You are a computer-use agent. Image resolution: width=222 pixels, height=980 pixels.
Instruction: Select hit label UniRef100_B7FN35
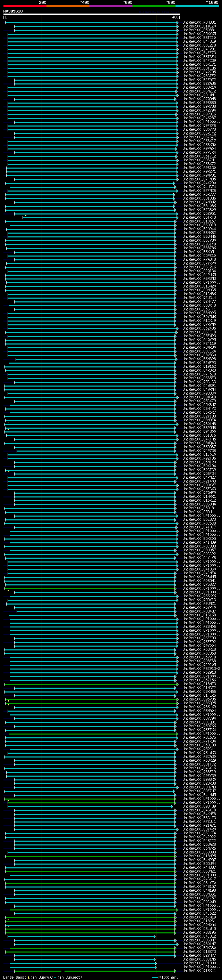tap(199, 179)
